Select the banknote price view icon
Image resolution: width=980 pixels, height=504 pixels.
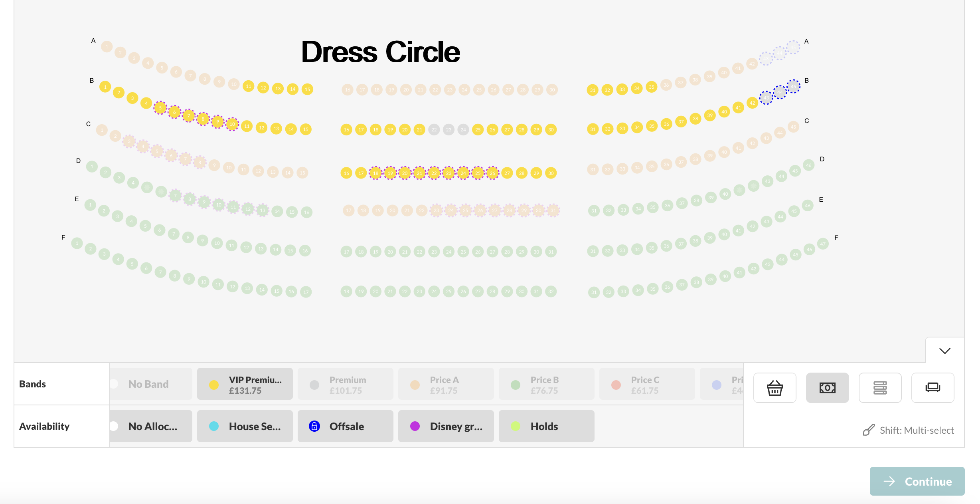tap(827, 387)
